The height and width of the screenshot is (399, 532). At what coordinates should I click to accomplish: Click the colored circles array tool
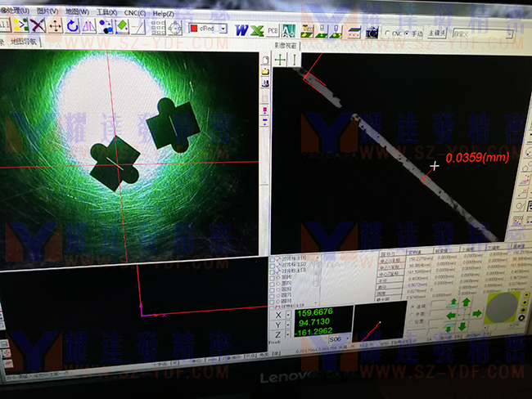(x=106, y=27)
